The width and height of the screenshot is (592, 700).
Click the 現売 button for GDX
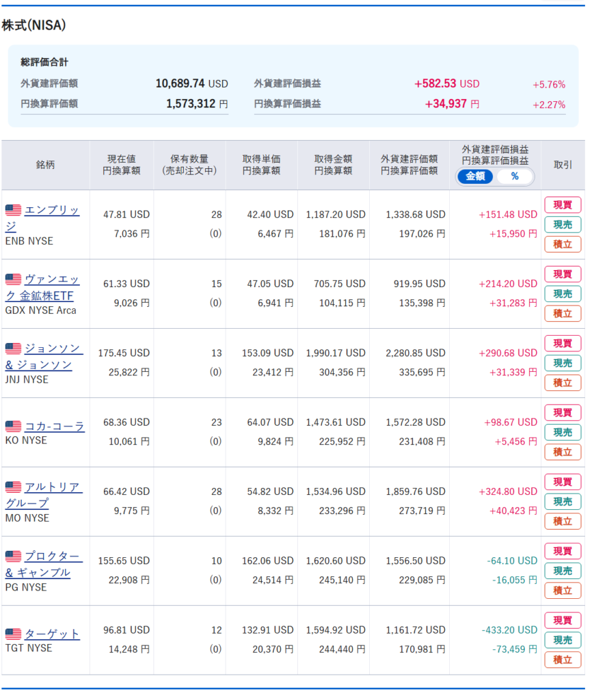[563, 294]
